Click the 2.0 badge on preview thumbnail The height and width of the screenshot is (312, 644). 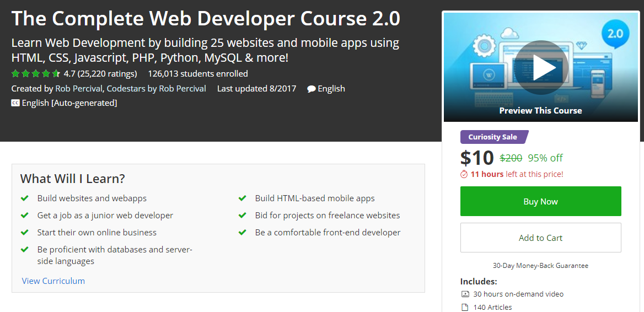pyautogui.click(x=615, y=34)
